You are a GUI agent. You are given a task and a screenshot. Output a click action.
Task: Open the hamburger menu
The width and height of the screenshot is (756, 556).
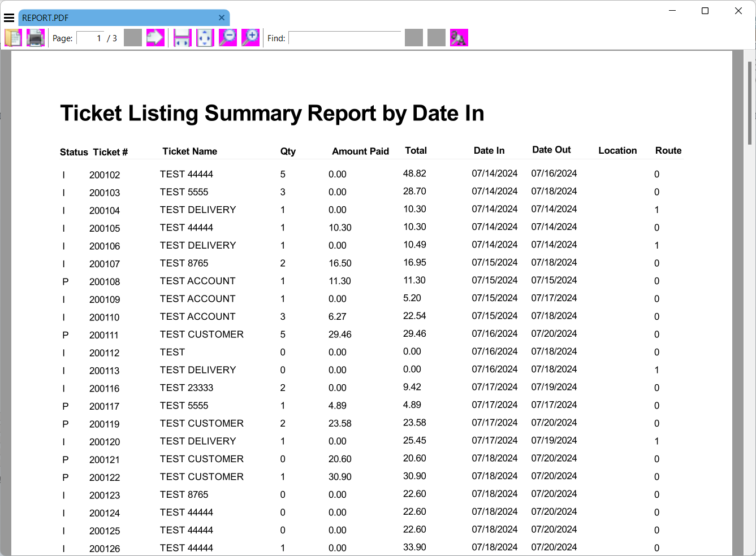(x=9, y=18)
